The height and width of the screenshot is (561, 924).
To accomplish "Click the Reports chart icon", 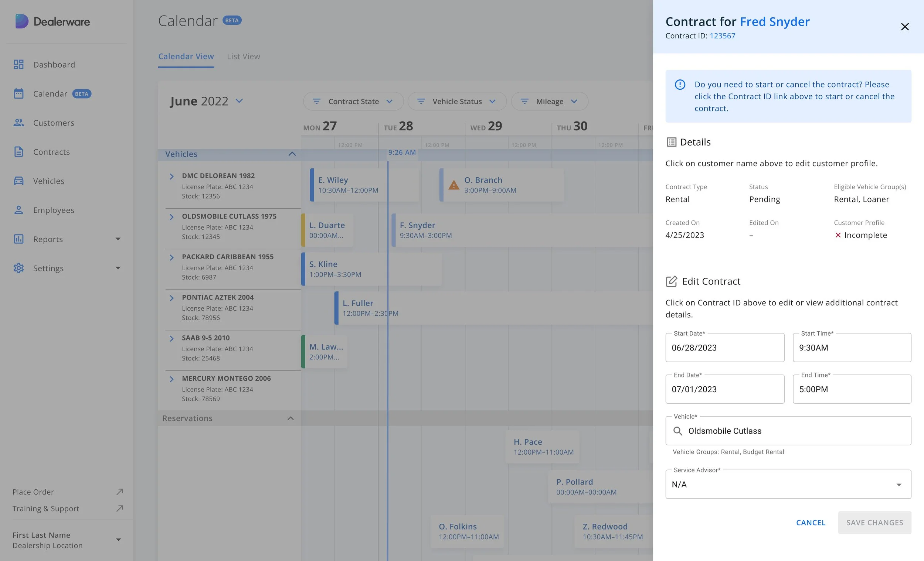I will tap(19, 239).
